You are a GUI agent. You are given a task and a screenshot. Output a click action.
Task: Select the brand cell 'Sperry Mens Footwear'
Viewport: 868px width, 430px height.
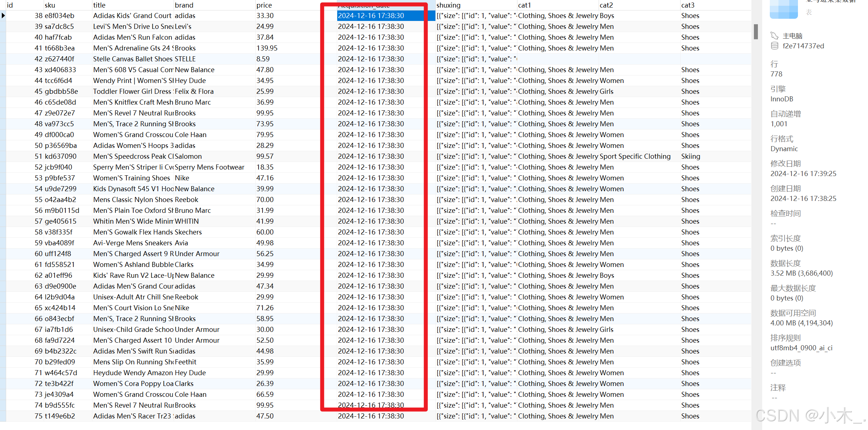pyautogui.click(x=209, y=167)
